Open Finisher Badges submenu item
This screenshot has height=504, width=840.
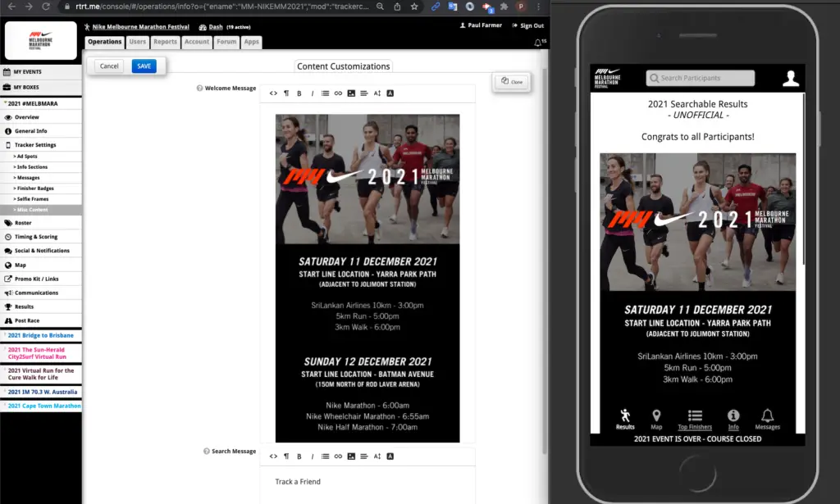click(35, 188)
